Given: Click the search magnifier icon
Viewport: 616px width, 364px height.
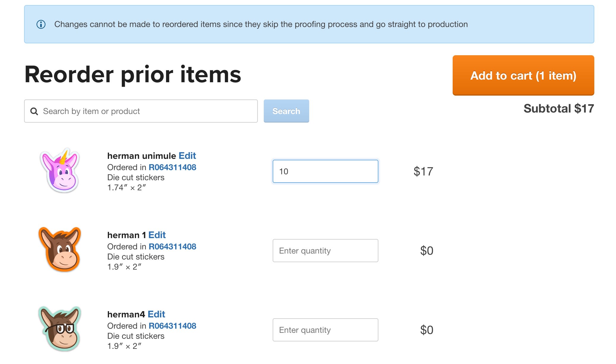Looking at the screenshot, I should tap(35, 111).
